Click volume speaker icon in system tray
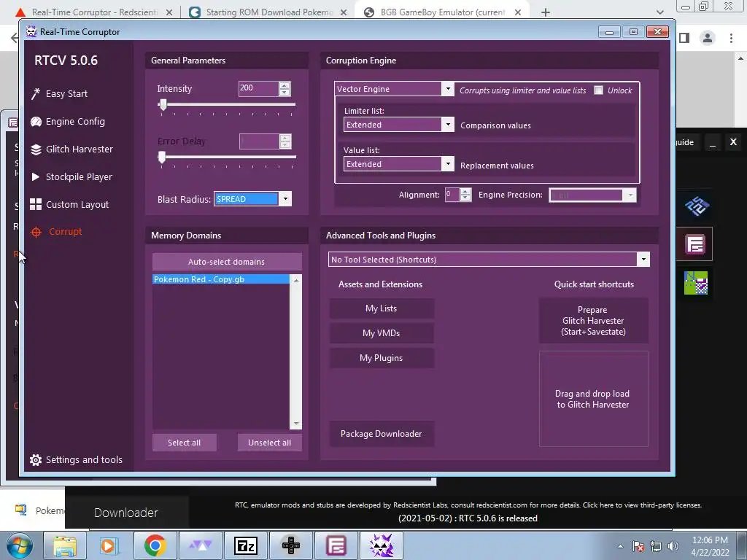The image size is (747, 560). point(673,546)
